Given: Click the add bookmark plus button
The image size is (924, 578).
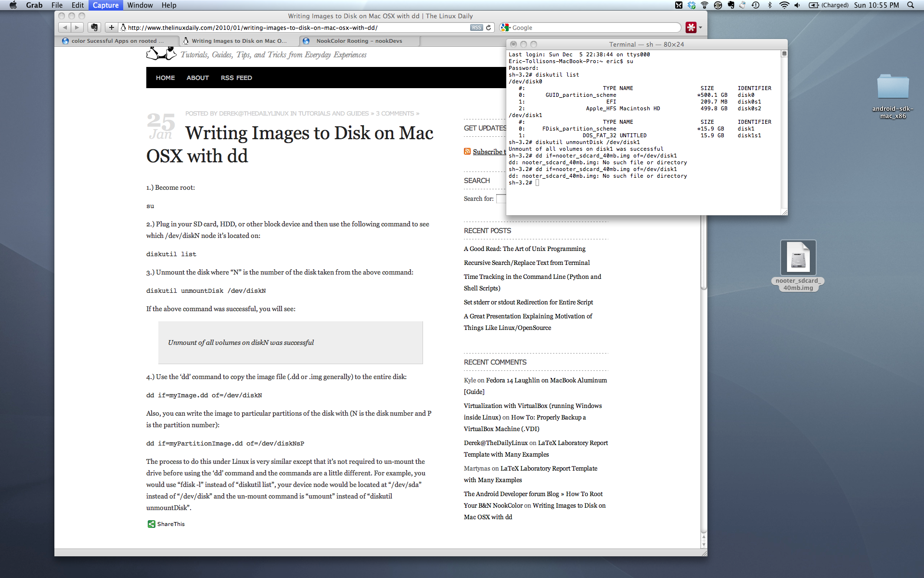Looking at the screenshot, I should tap(112, 27).
